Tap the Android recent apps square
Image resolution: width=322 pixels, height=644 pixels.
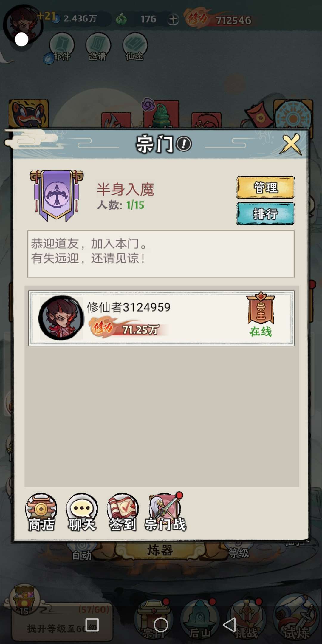click(92, 625)
